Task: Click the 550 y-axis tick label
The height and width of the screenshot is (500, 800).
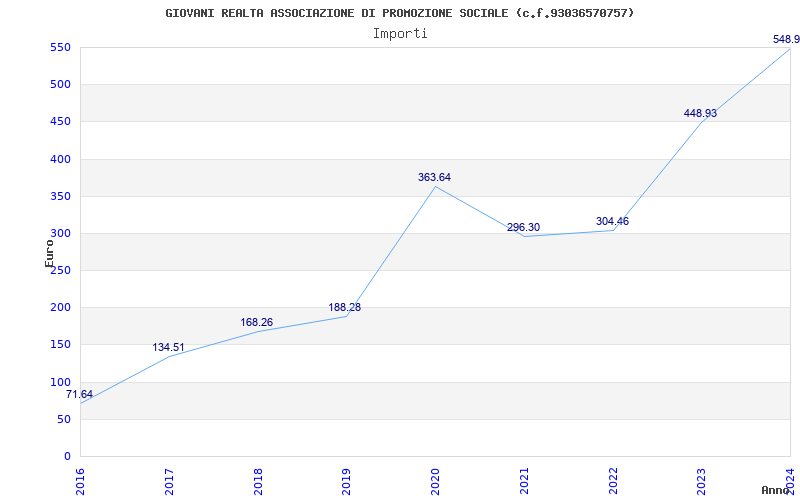Action: tap(59, 47)
